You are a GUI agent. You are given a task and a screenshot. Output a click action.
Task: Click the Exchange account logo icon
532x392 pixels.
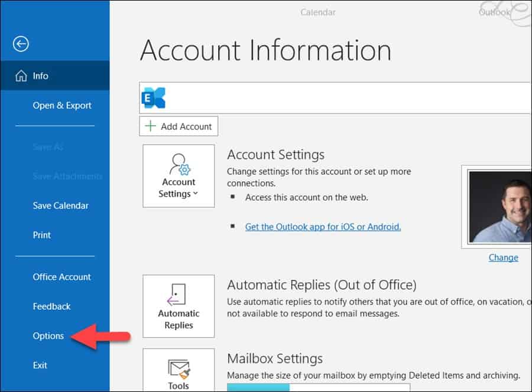point(154,98)
